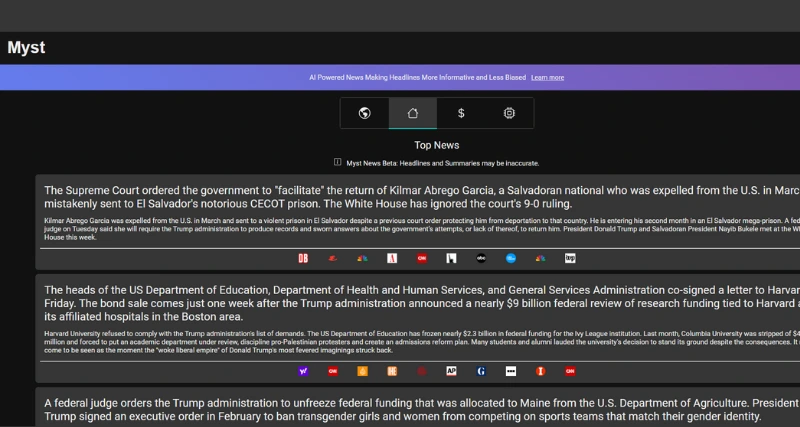
Task: Open CNN icon next to Yahoo icon
Action: coord(333,371)
